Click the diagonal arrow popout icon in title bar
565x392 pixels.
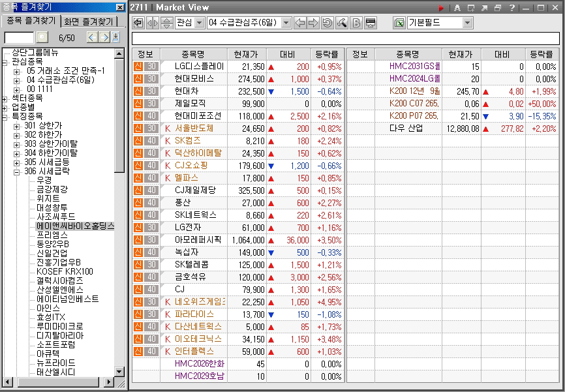tap(484, 8)
